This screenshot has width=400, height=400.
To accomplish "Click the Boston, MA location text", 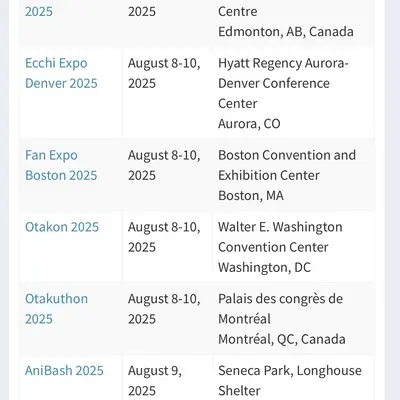I will pyautogui.click(x=251, y=195).
